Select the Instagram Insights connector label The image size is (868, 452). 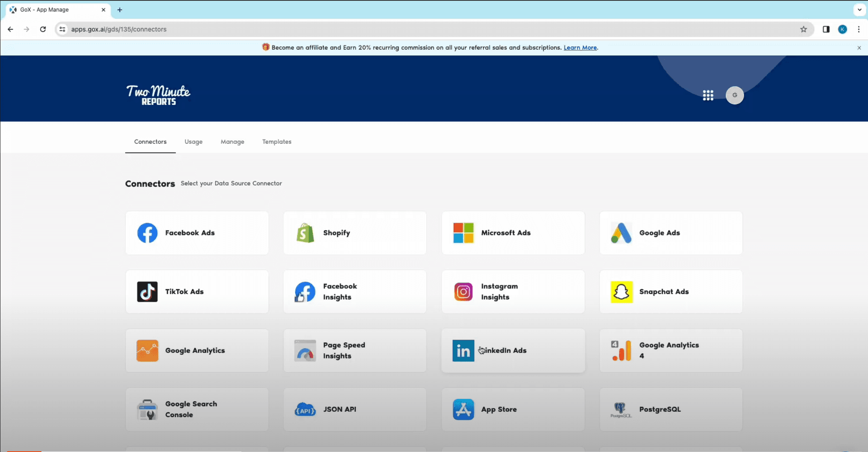(499, 292)
